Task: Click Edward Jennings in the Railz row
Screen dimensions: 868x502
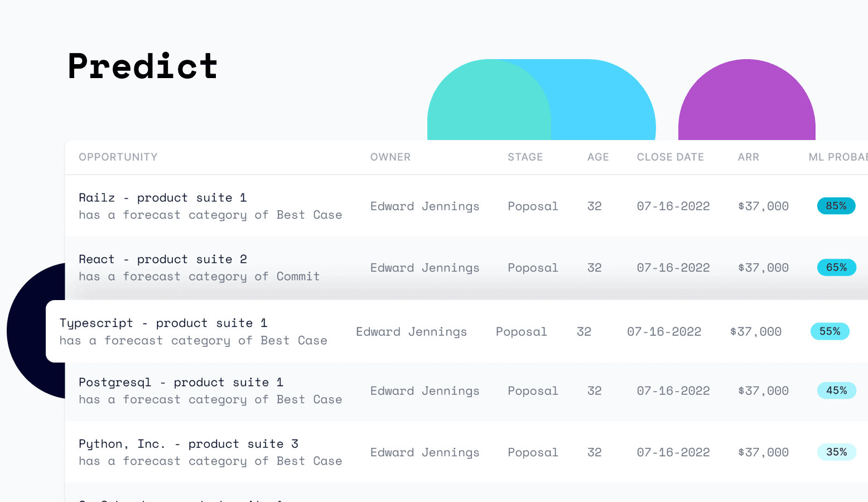Action: [425, 206]
